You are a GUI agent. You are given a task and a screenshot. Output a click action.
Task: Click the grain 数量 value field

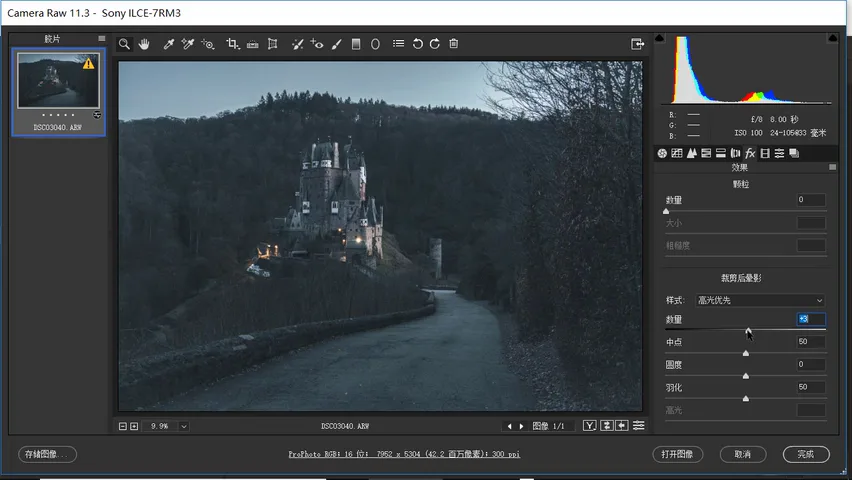(x=811, y=200)
